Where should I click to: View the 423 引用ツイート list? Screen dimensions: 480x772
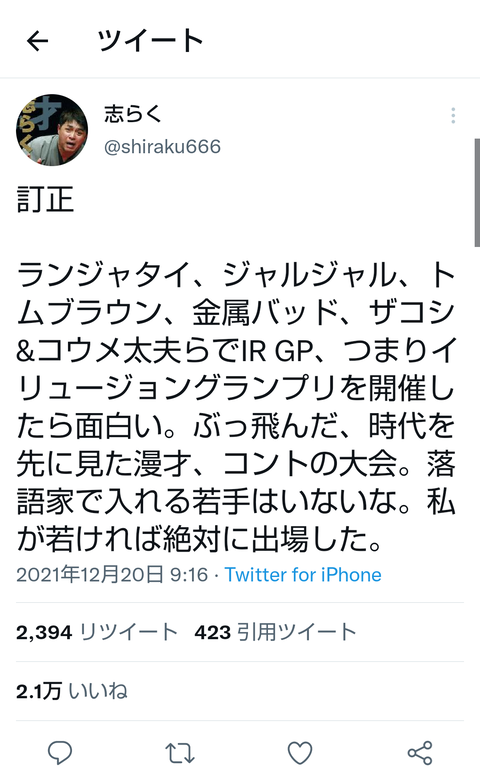275,632
